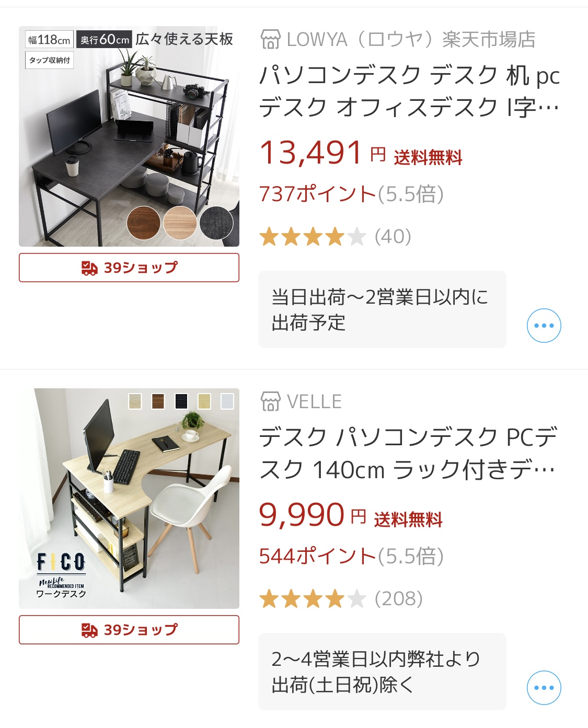Select walnut brown color swatch on LOWYA desk
Image resolution: width=588 pixels, height=728 pixels.
pyautogui.click(x=143, y=223)
